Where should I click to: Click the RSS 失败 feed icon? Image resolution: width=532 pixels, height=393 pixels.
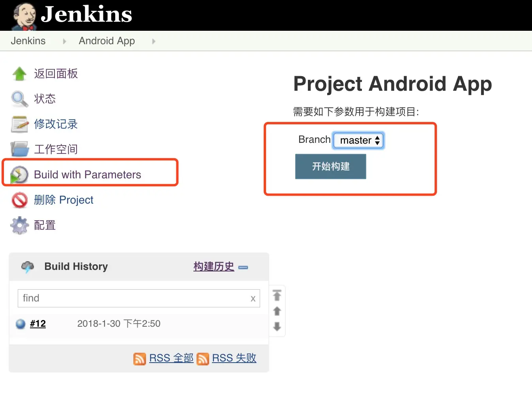coord(203,359)
